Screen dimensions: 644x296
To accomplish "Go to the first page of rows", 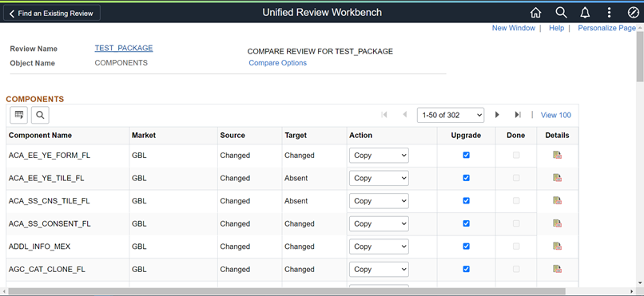I will (x=384, y=115).
